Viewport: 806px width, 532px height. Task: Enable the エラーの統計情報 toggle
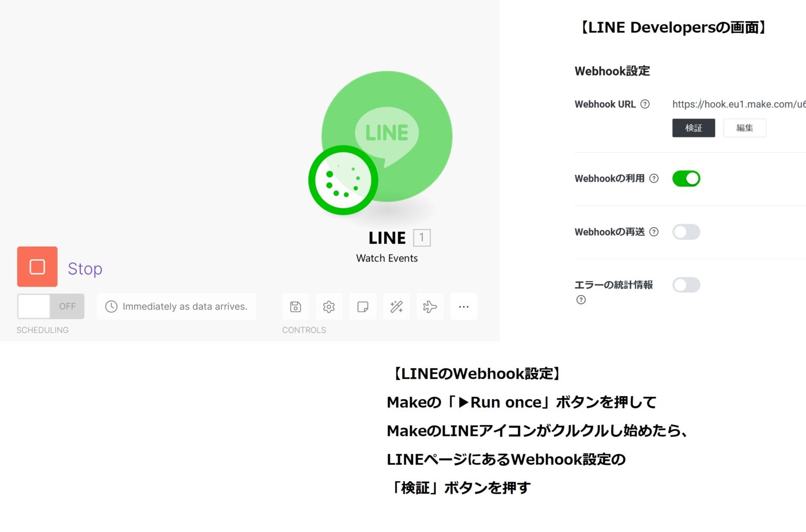(686, 285)
